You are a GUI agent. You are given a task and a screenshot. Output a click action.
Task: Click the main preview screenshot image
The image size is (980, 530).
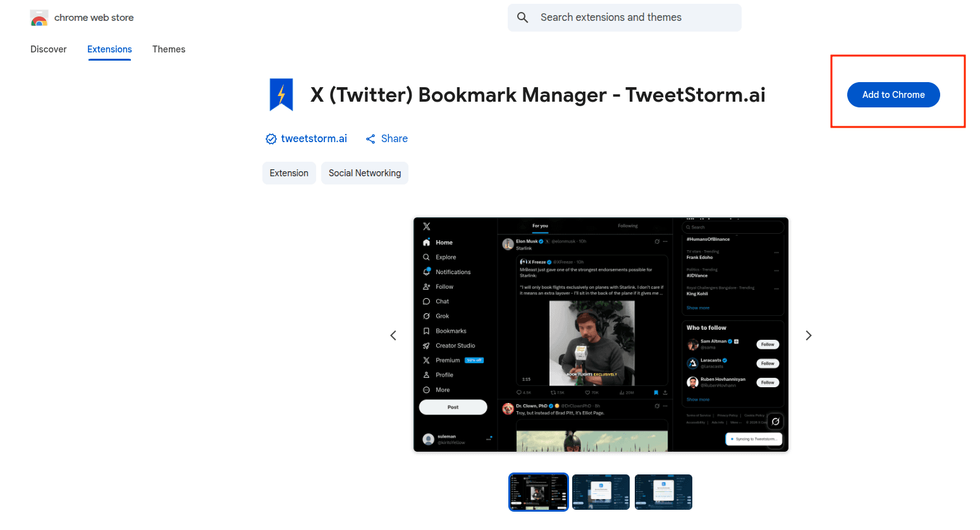[601, 335]
